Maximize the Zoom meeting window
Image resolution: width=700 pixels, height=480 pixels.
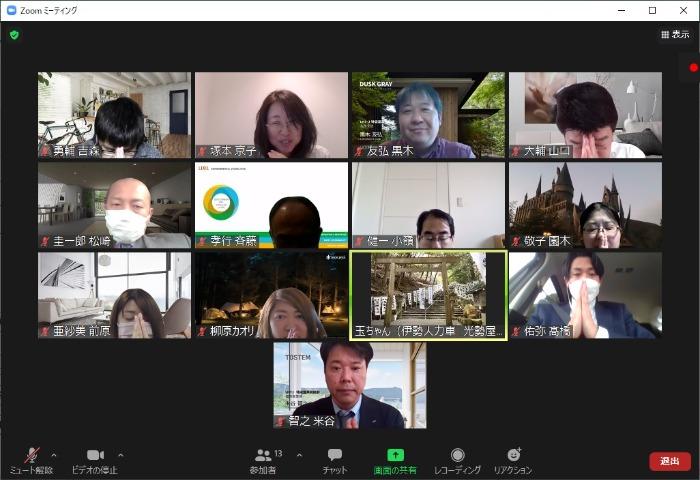[652, 10]
